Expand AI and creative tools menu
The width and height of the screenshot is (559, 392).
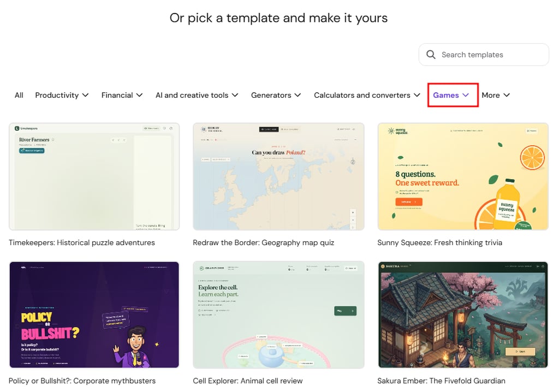coord(197,95)
